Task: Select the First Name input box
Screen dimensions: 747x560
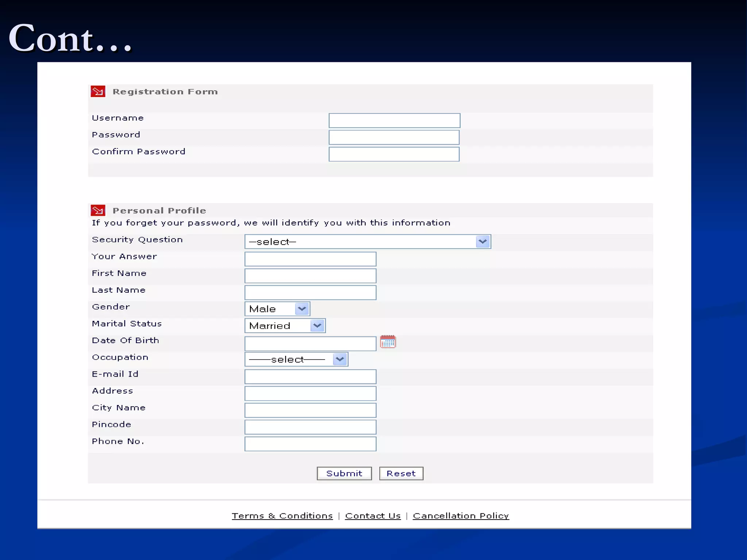Action: coord(310,276)
